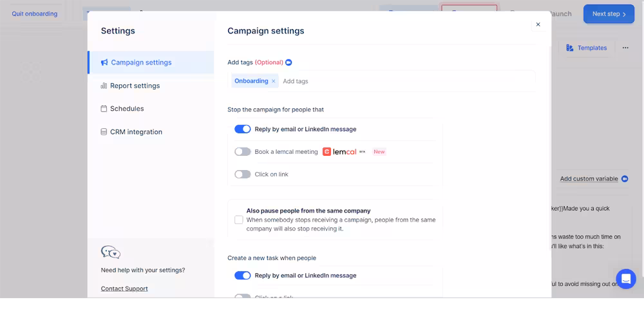
Task: Click the video help icon beside Add tags
Action: 289,62
